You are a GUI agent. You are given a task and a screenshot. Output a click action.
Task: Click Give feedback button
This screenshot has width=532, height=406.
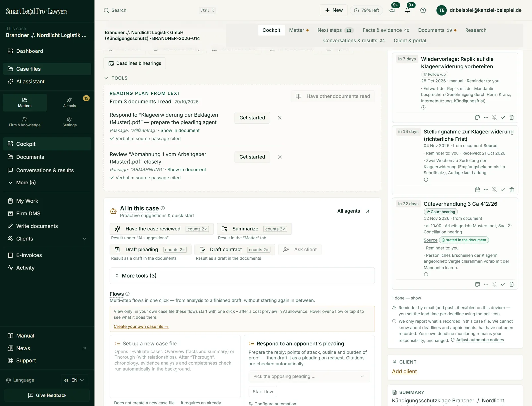pos(47,395)
